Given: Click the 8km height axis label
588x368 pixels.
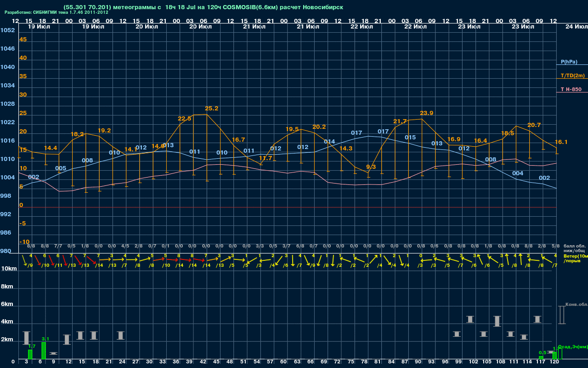Looking at the screenshot, I should (7, 287).
